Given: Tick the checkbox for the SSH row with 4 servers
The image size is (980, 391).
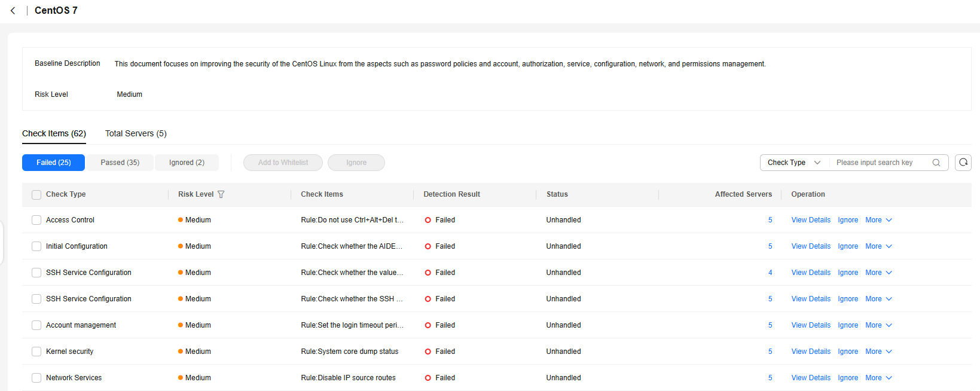Looking at the screenshot, I should click(x=36, y=273).
